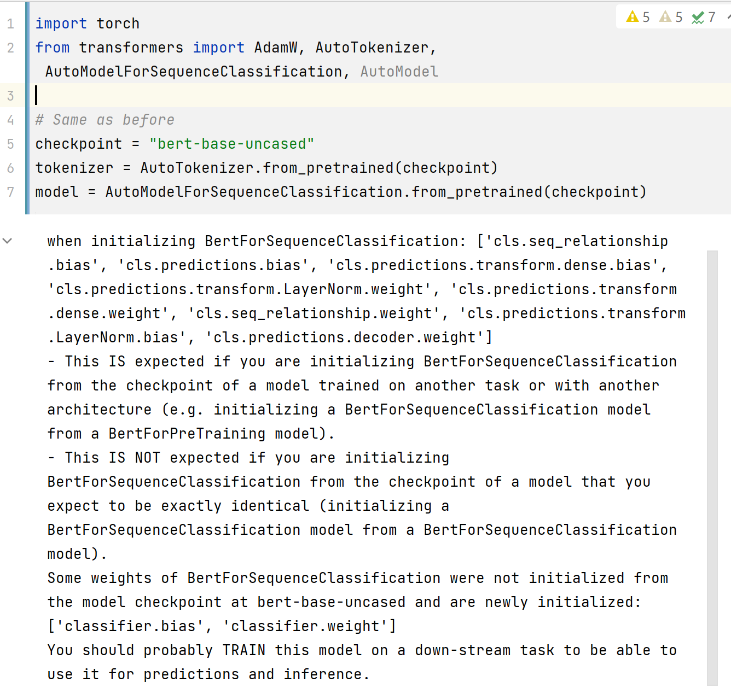This screenshot has width=731, height=700.
Task: Place cursor on the empty line 3
Action: click(219, 96)
